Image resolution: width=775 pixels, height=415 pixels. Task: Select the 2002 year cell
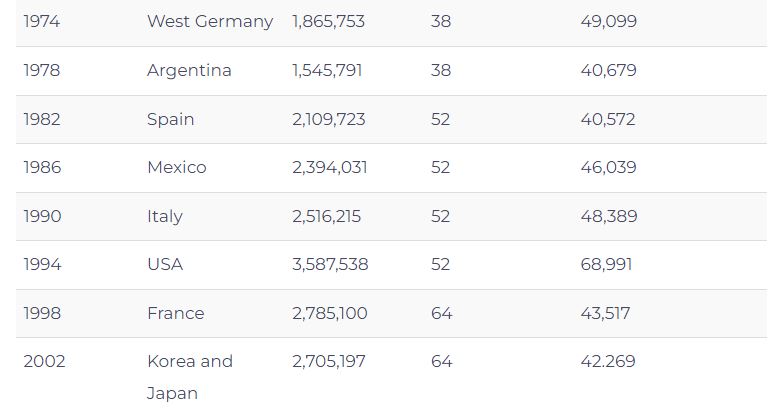click(44, 361)
